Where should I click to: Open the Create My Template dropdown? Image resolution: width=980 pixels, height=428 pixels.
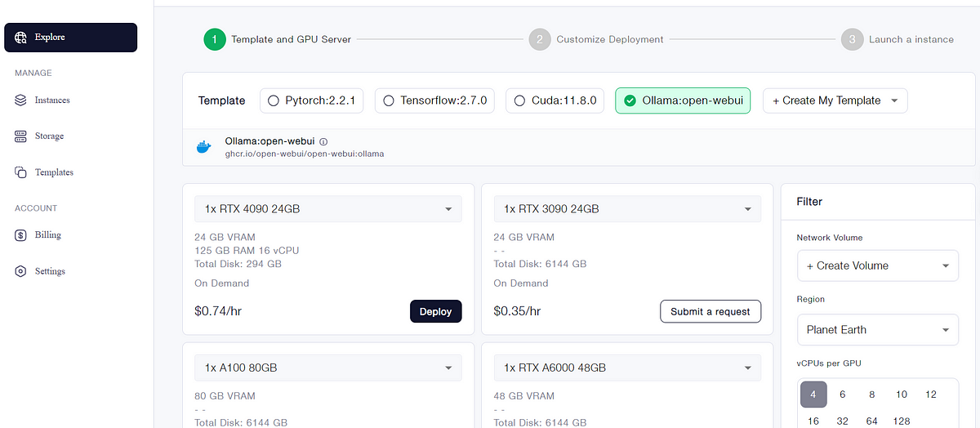[x=835, y=100]
